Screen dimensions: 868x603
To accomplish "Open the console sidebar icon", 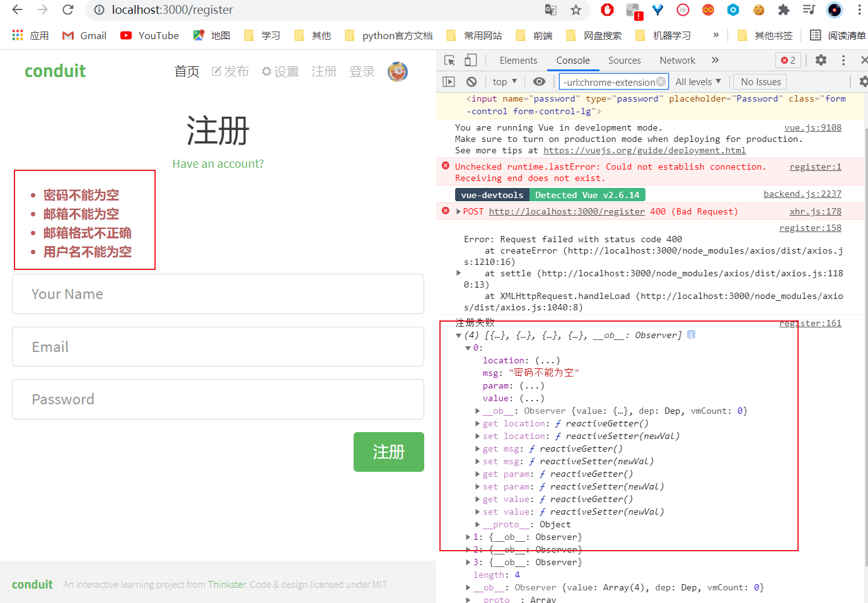I will click(449, 81).
